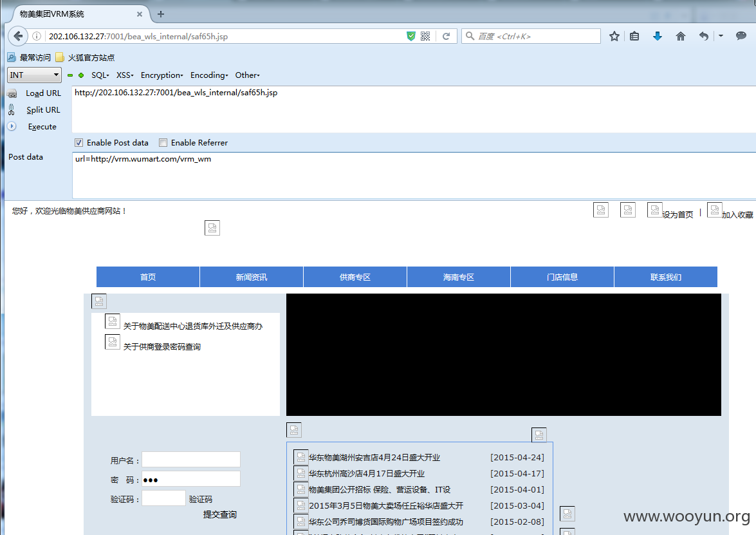Screen dimensions: 756x535
Task: Select the 联系我们 navigation tab
Action: click(x=666, y=277)
